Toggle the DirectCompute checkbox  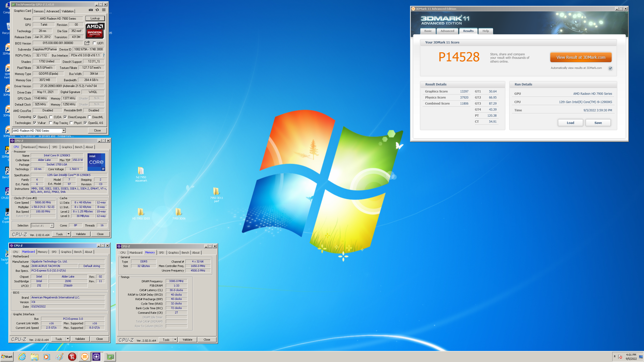(65, 117)
